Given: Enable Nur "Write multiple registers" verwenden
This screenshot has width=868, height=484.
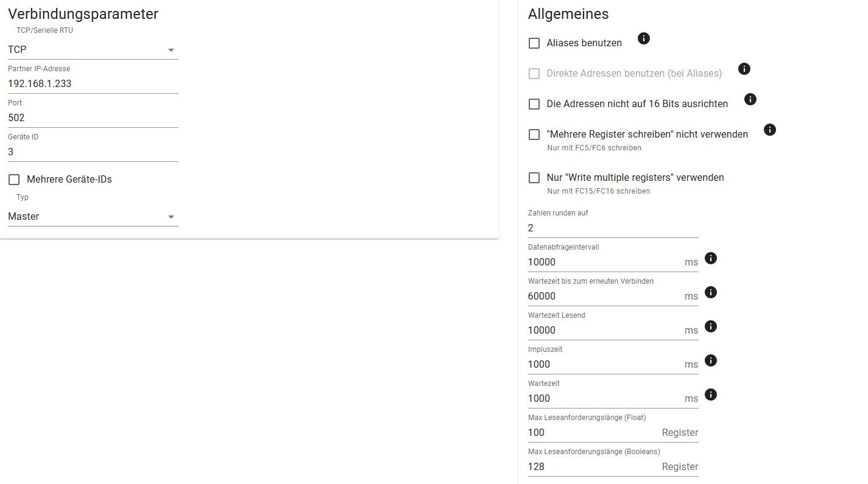Looking at the screenshot, I should pyautogui.click(x=534, y=178).
